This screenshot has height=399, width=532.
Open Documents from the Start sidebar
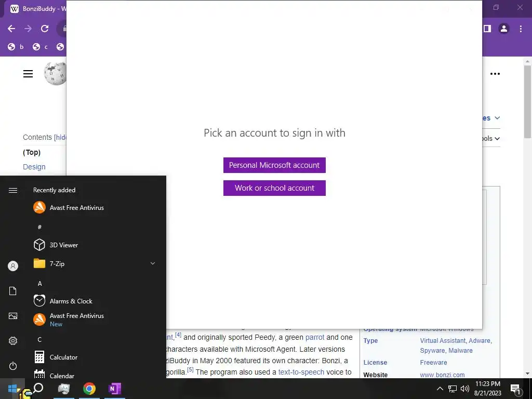tap(13, 291)
